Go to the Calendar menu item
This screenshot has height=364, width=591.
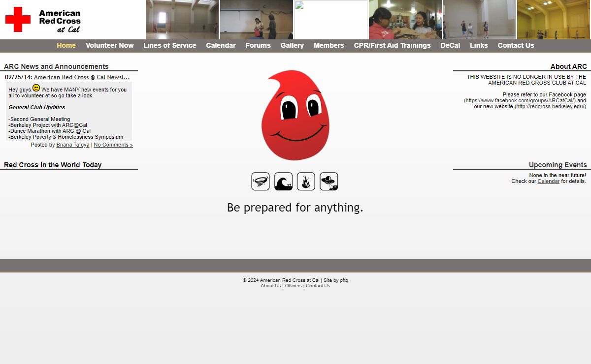coord(221,45)
